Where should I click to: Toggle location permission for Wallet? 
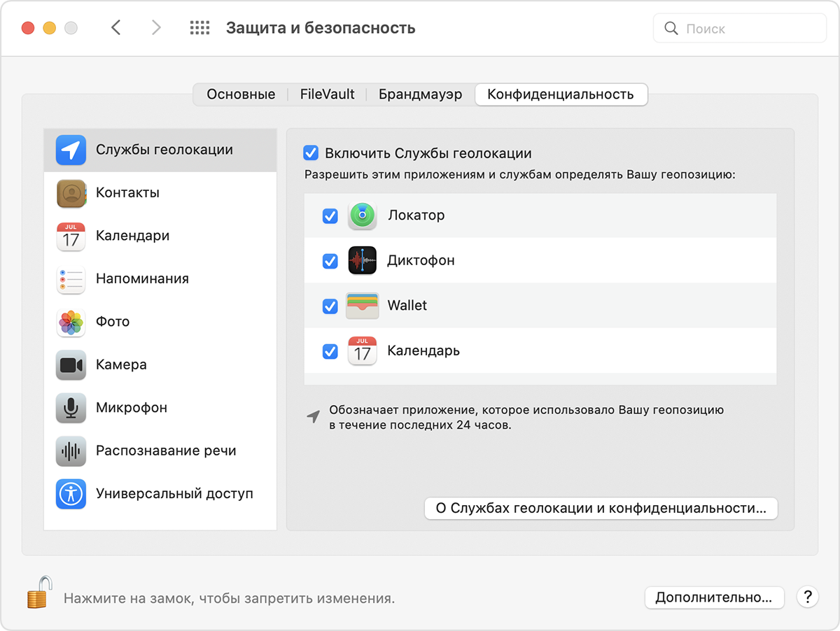[330, 306]
